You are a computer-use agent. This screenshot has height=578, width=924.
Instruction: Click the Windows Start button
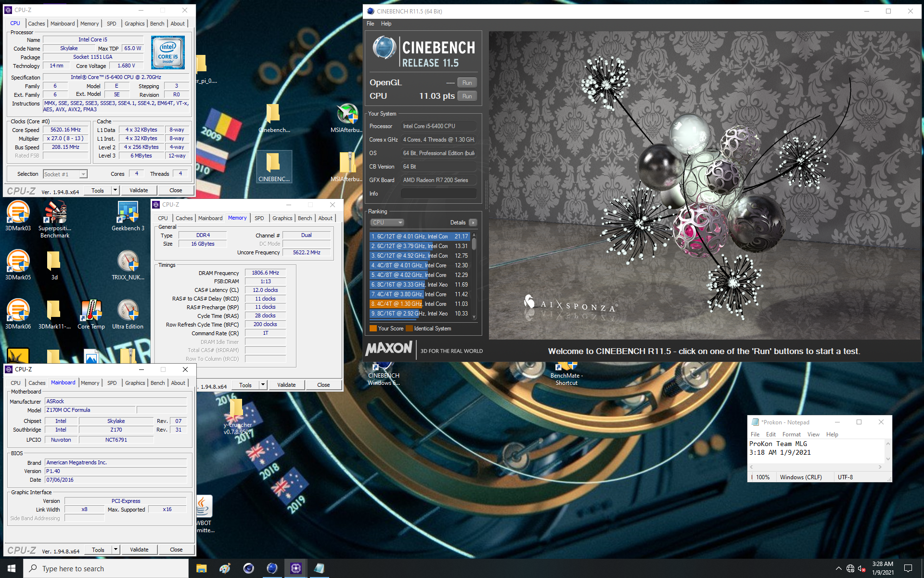point(12,568)
